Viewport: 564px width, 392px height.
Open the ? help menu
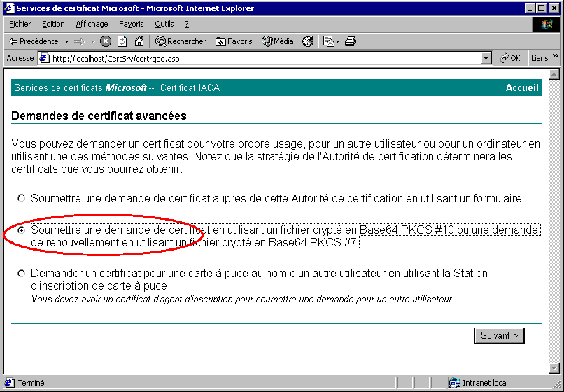pos(187,24)
